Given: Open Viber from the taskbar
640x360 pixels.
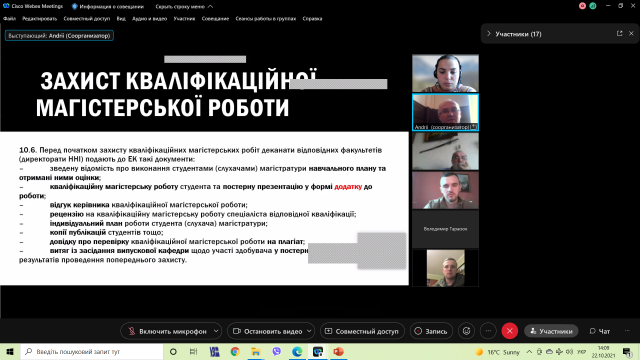Looking at the screenshot, I should click(276, 351).
